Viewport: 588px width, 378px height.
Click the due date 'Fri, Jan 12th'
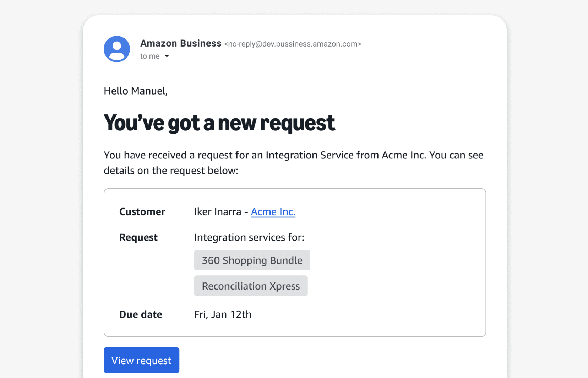tap(223, 314)
